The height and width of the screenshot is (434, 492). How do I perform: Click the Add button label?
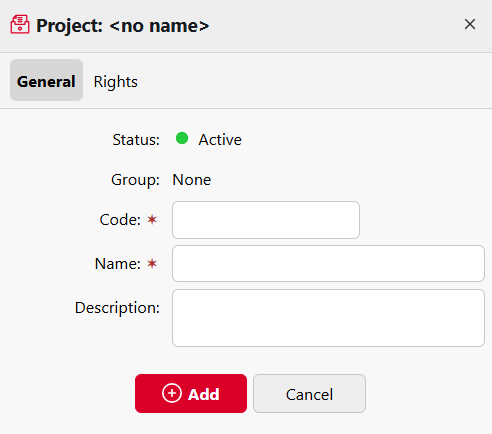(203, 394)
